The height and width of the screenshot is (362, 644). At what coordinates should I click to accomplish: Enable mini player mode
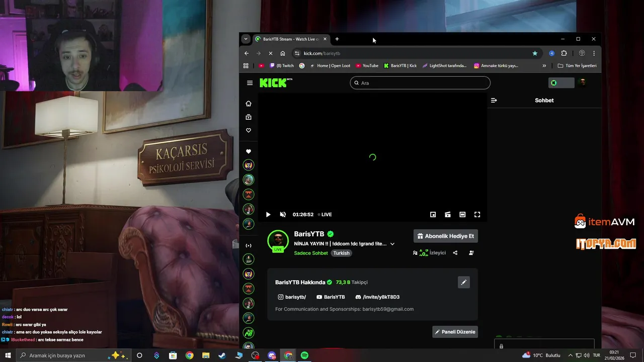coord(433,214)
